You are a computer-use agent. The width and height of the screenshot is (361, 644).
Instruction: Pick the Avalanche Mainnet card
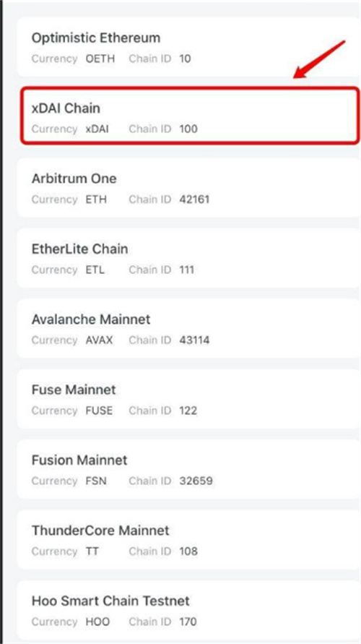pos(188,329)
